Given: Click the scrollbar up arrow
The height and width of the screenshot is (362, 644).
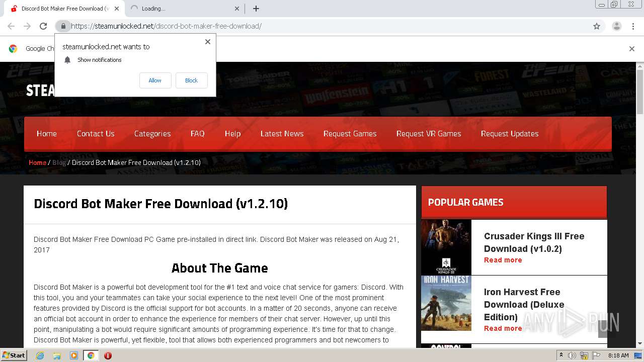Looking at the screenshot, I should tap(640, 66).
